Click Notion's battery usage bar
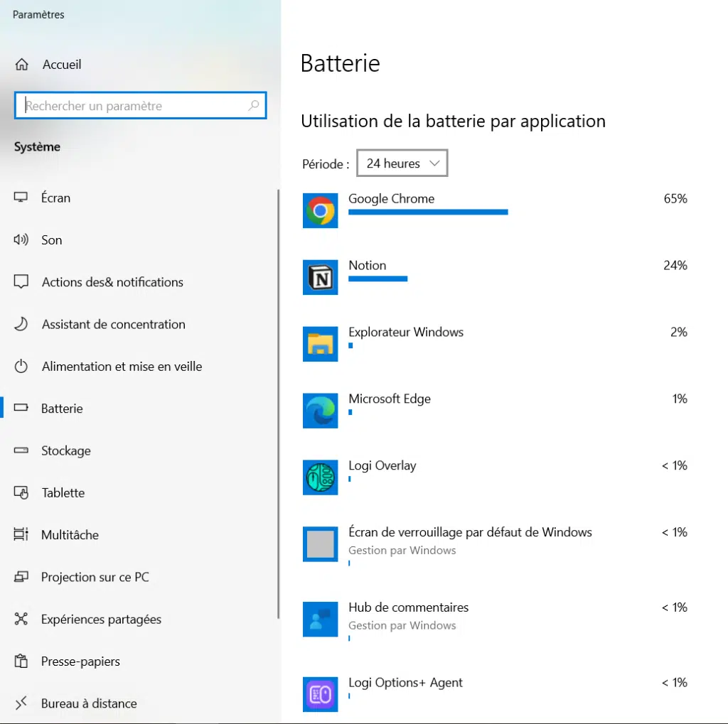Viewport: 728px width, 724px height. click(x=378, y=279)
